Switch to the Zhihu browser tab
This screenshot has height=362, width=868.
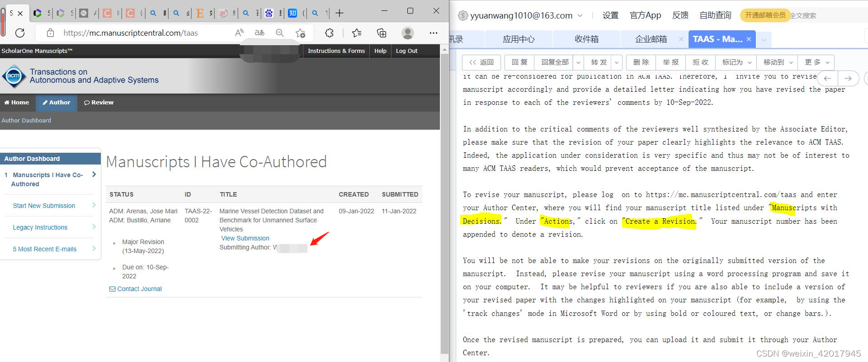(292, 13)
